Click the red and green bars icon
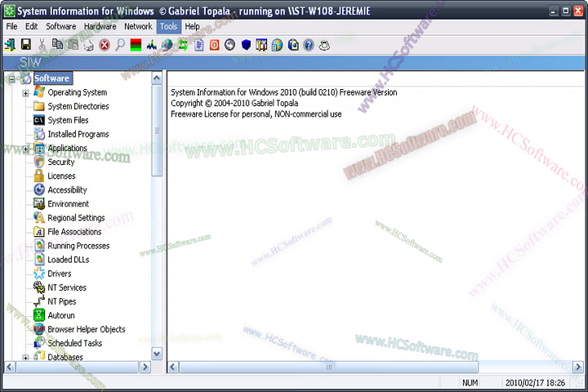This screenshot has width=588, height=392. pyautogui.click(x=136, y=45)
